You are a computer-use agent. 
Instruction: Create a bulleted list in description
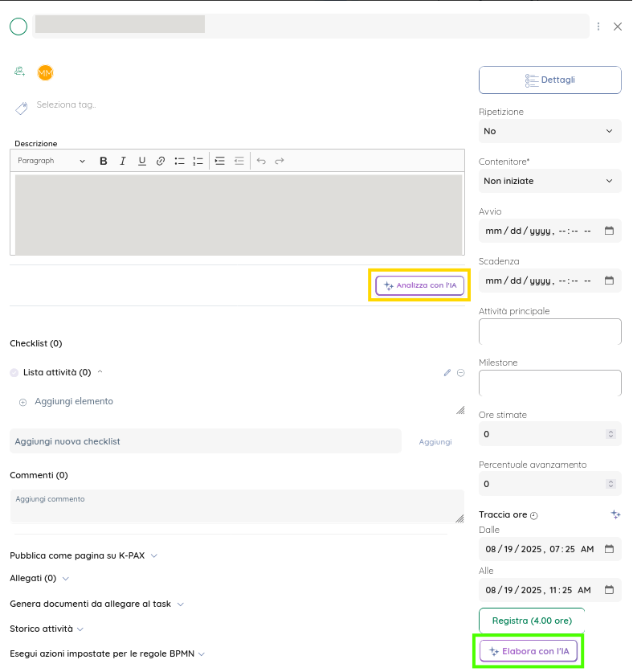[179, 161]
